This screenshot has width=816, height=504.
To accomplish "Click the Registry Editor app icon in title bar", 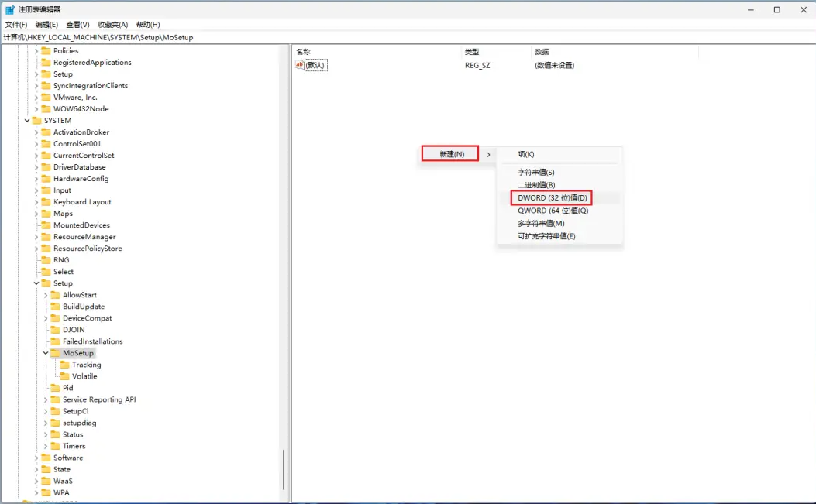I will 9,9.
